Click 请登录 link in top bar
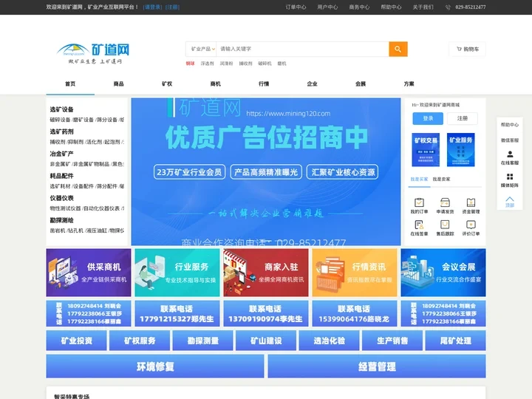Viewport: 532px width, 399px height. (x=153, y=7)
